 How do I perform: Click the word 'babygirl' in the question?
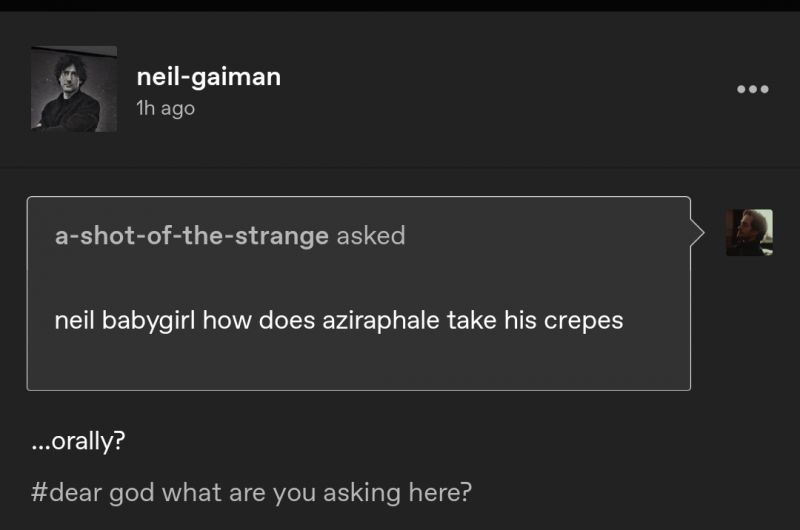click(x=148, y=321)
